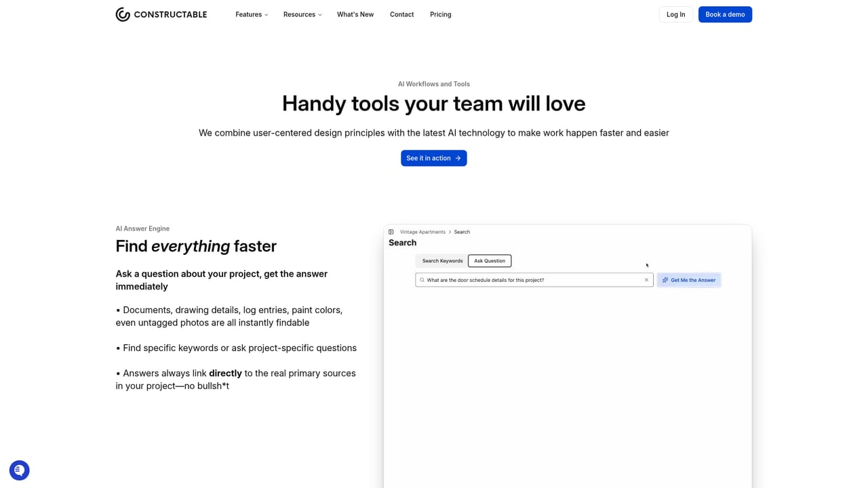Click the Constructable logo in the header
868x488 pixels.
pyautogui.click(x=161, y=14)
